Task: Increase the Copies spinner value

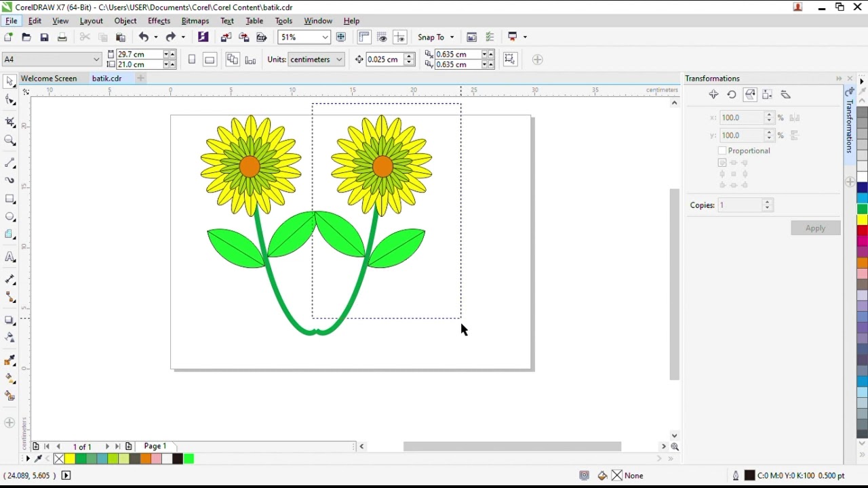Action: coord(768,202)
